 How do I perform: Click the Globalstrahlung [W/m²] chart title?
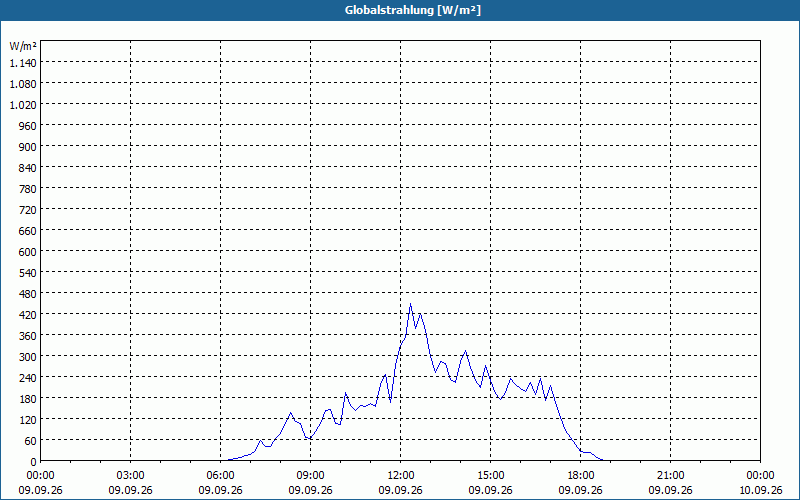click(x=413, y=10)
